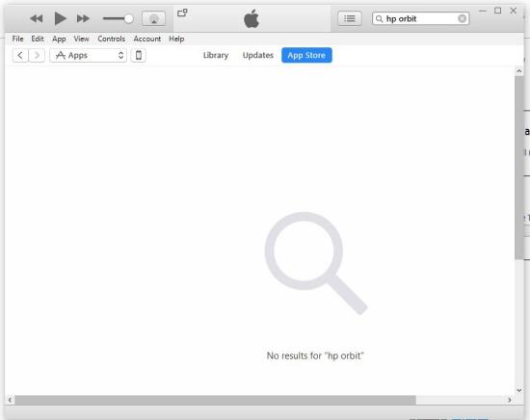Open the Edit menu

[x=38, y=39]
